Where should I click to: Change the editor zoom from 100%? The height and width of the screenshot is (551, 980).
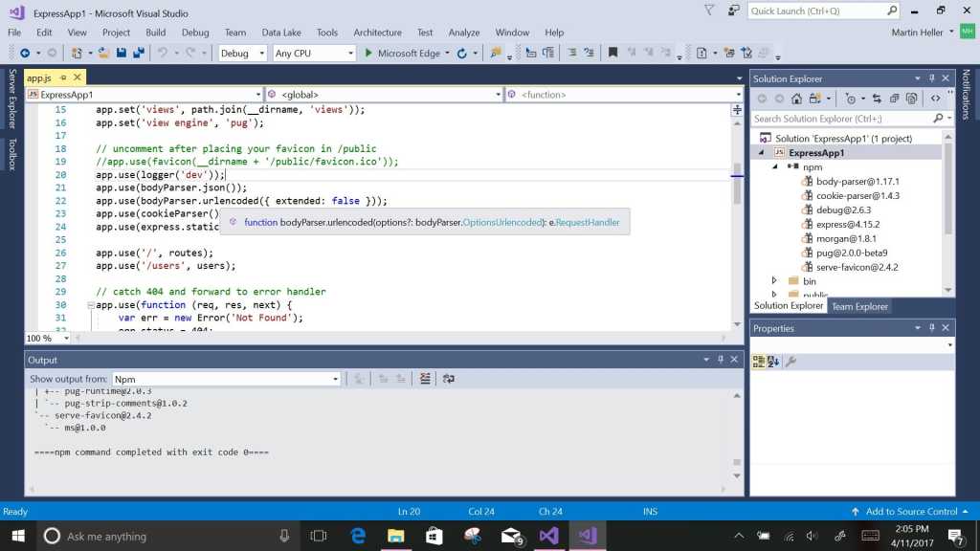click(46, 338)
